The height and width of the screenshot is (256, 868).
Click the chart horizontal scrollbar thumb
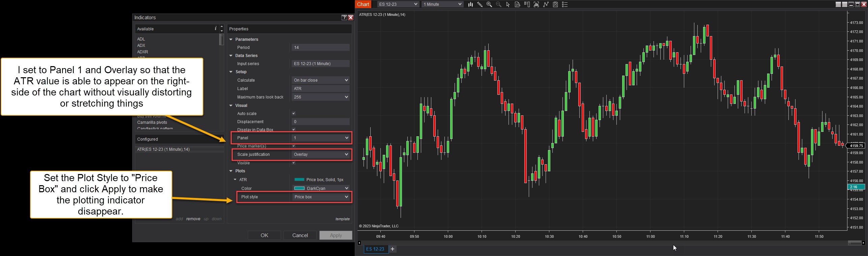(x=855, y=243)
